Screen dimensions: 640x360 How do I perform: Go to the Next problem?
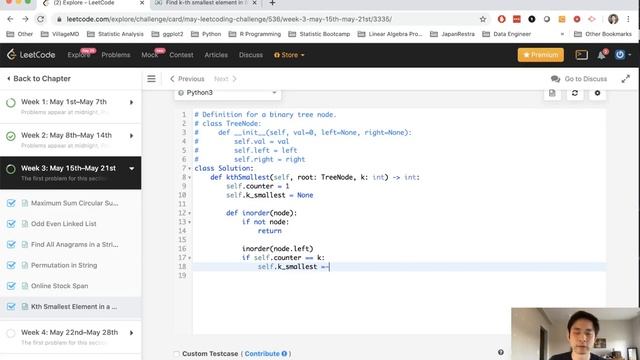tap(225, 79)
